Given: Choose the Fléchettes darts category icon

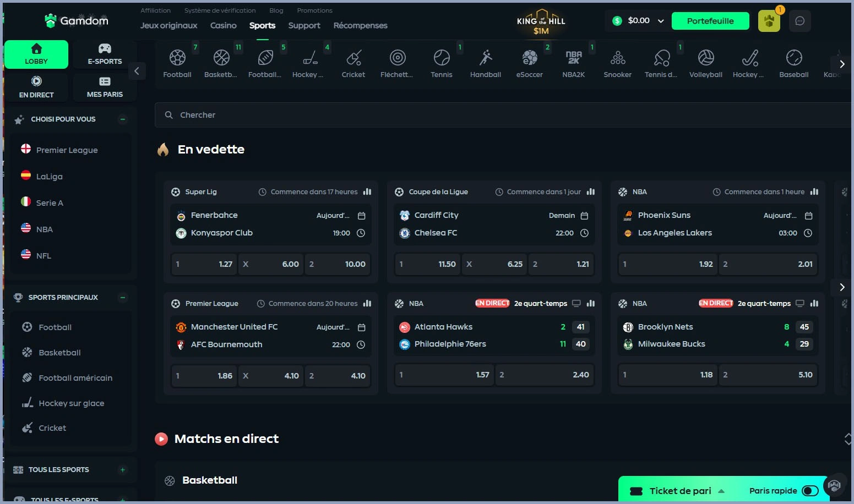Looking at the screenshot, I should 397,63.
